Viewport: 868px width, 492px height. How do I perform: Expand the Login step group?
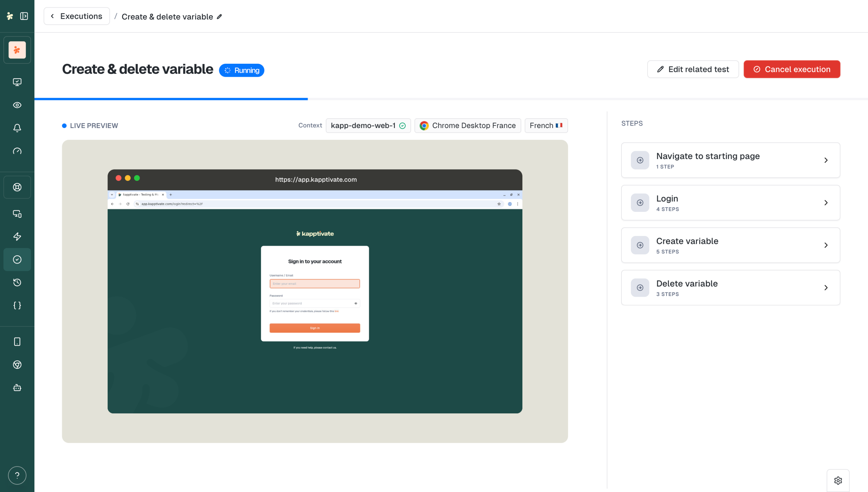731,203
